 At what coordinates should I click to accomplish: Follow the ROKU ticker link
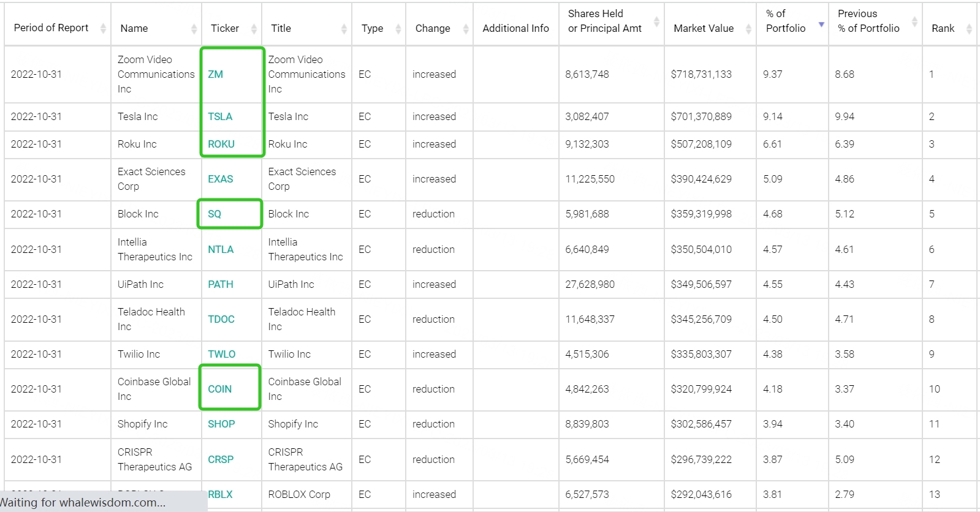point(221,144)
